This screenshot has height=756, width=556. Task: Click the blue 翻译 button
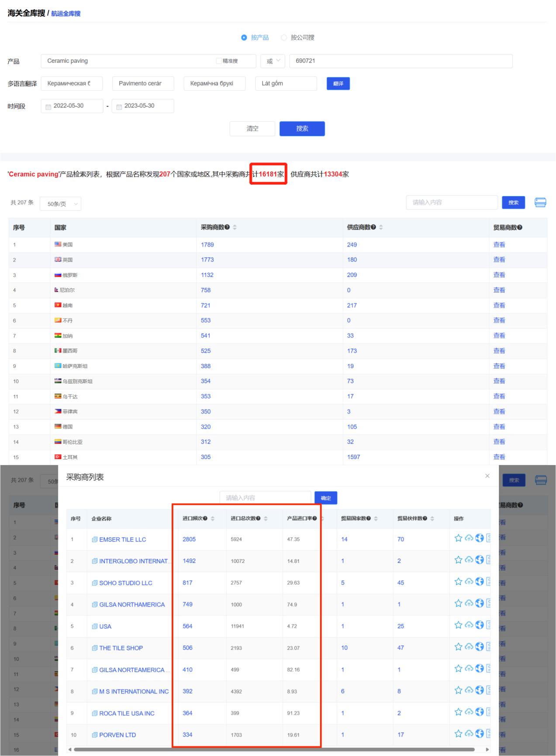(338, 83)
